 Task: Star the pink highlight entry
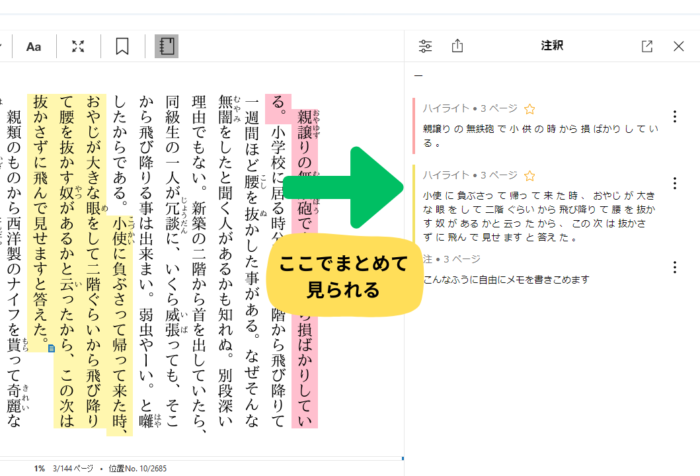529,109
